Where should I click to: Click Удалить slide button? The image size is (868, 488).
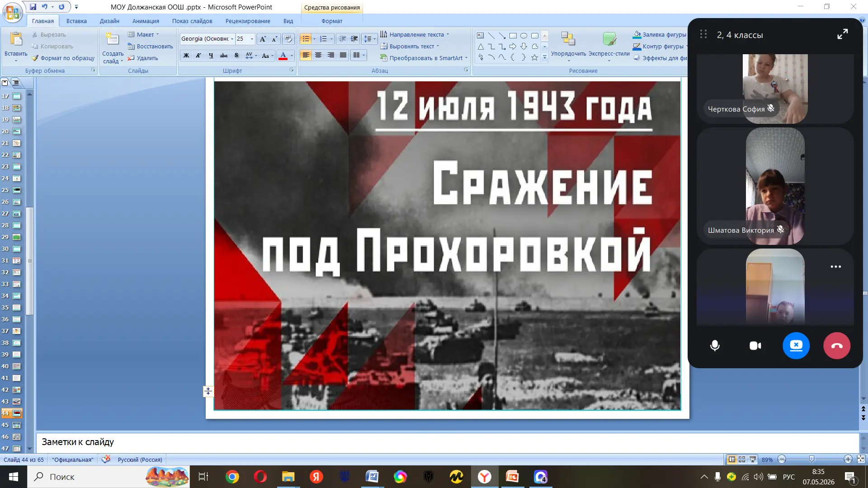[x=143, y=58]
